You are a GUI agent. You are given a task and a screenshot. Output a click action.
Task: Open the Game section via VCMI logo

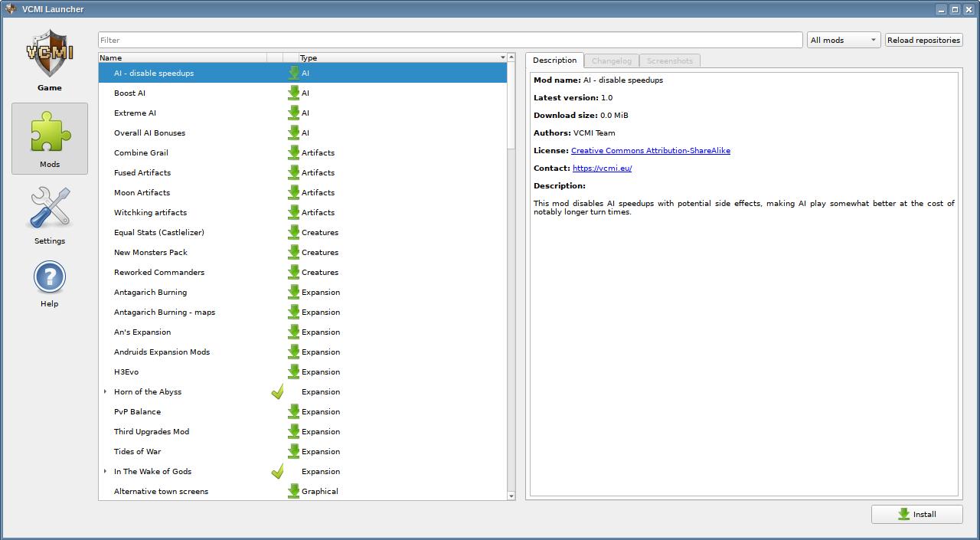tap(50, 54)
